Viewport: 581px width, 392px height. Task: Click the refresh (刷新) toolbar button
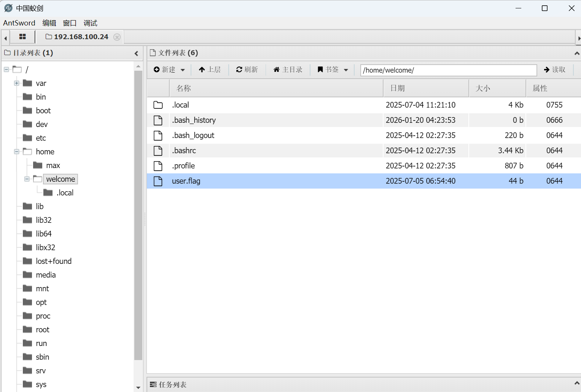click(247, 70)
